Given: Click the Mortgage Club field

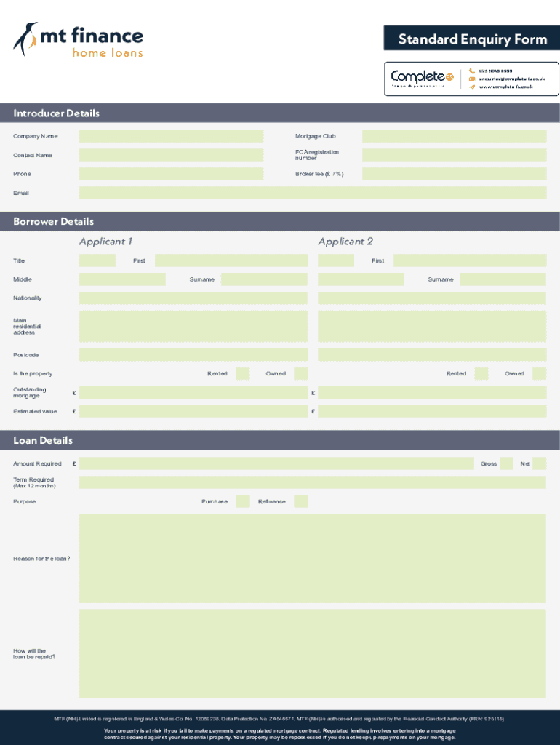Looking at the screenshot, I should click(x=454, y=136).
